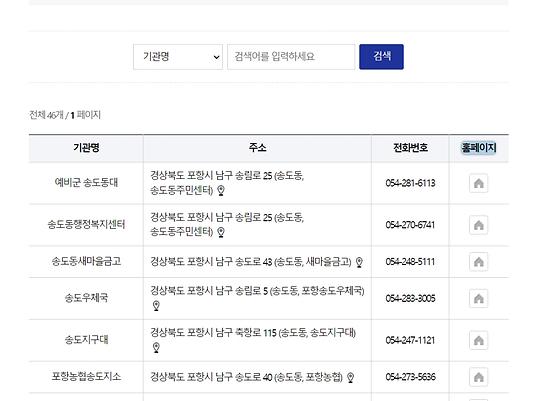Click the 송도로 43 새마을금고 address text
The image size is (560, 401).
(251, 262)
